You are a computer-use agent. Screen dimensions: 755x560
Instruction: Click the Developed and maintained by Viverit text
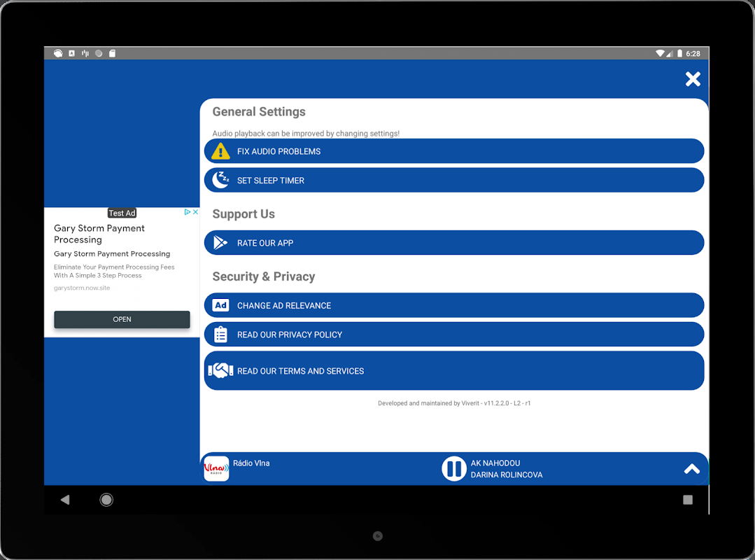(x=454, y=403)
